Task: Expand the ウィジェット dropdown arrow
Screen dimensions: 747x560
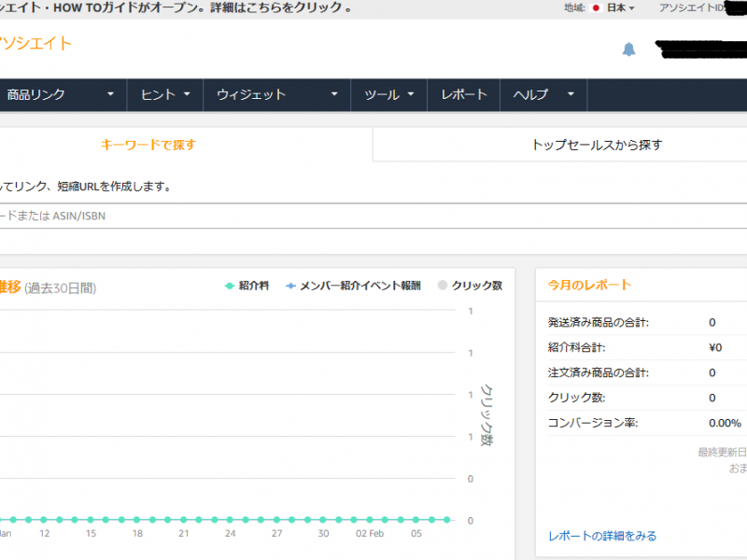Action: (334, 94)
